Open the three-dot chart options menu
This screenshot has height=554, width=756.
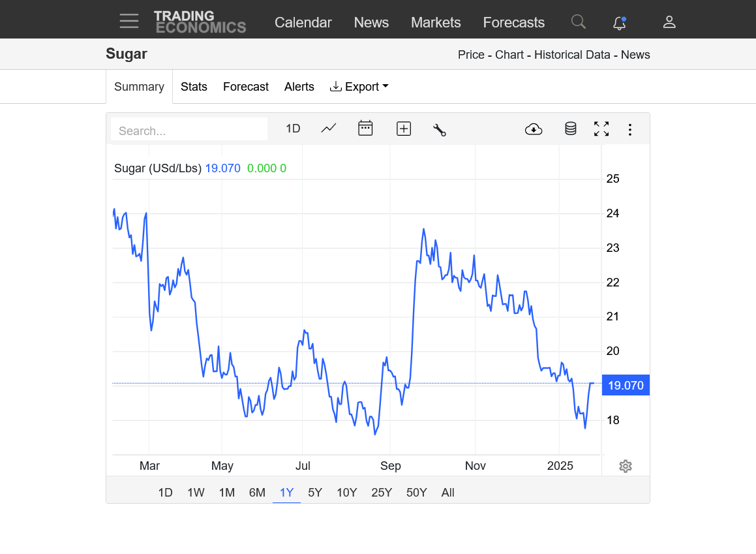click(630, 129)
